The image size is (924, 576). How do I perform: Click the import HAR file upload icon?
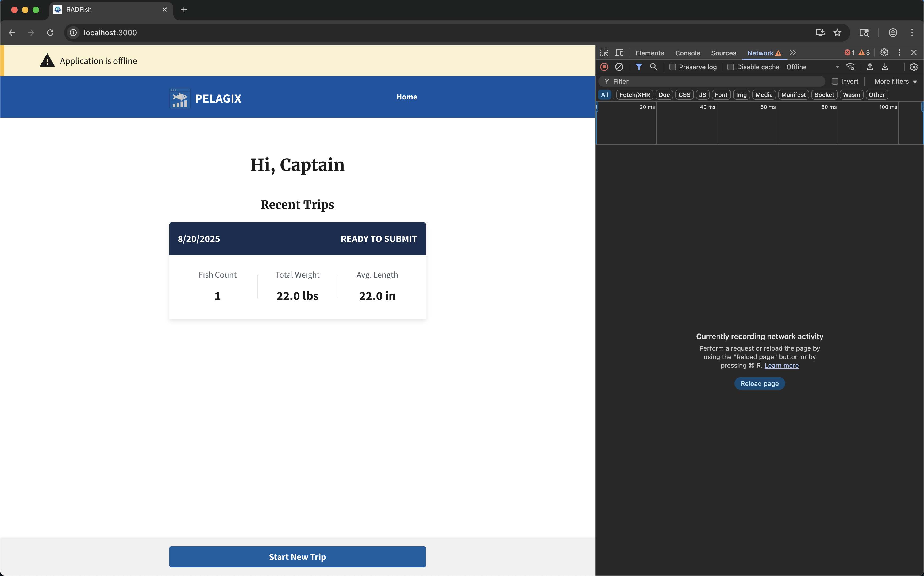point(870,67)
